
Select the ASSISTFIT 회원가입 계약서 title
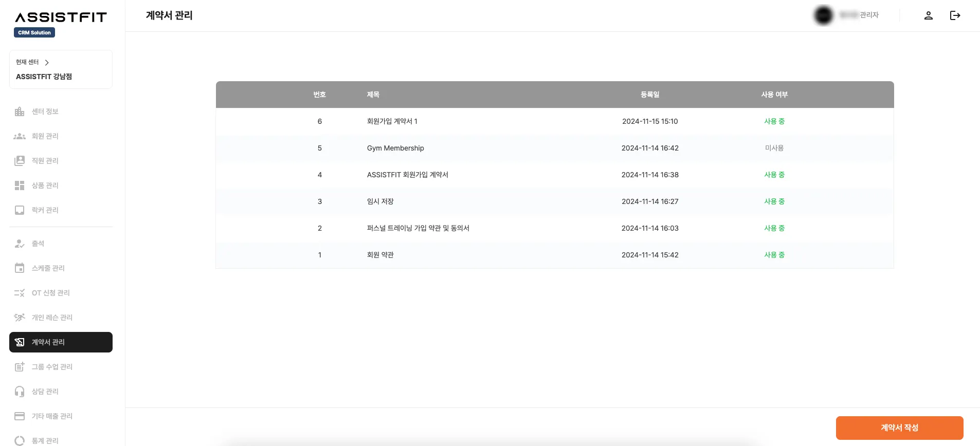407,175
